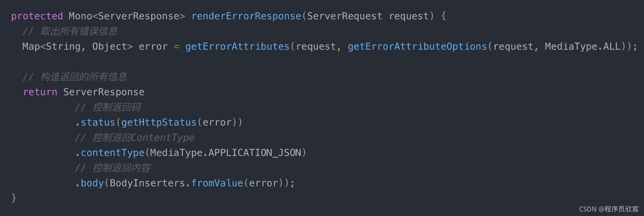Click getErrorAttributeOptions in the code
The image size is (644, 216).
coord(417,47)
